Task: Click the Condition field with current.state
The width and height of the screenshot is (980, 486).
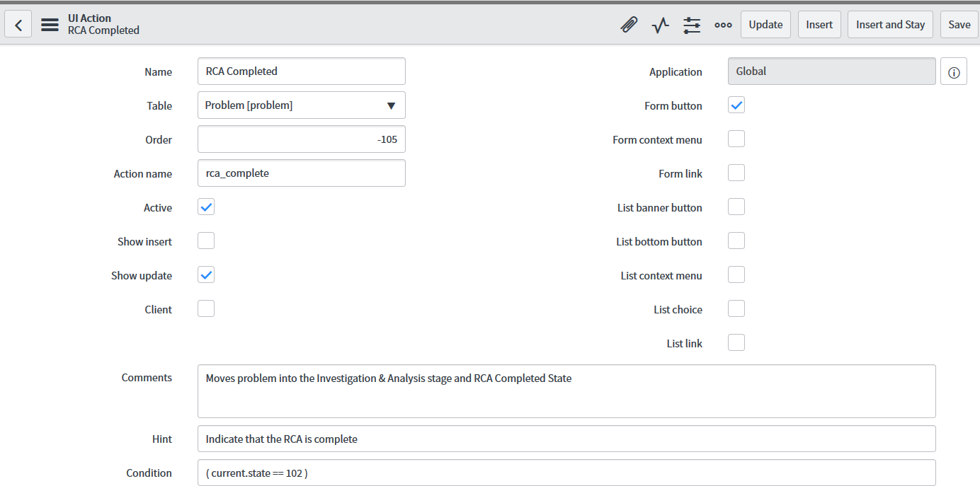Action: pyautogui.click(x=566, y=473)
